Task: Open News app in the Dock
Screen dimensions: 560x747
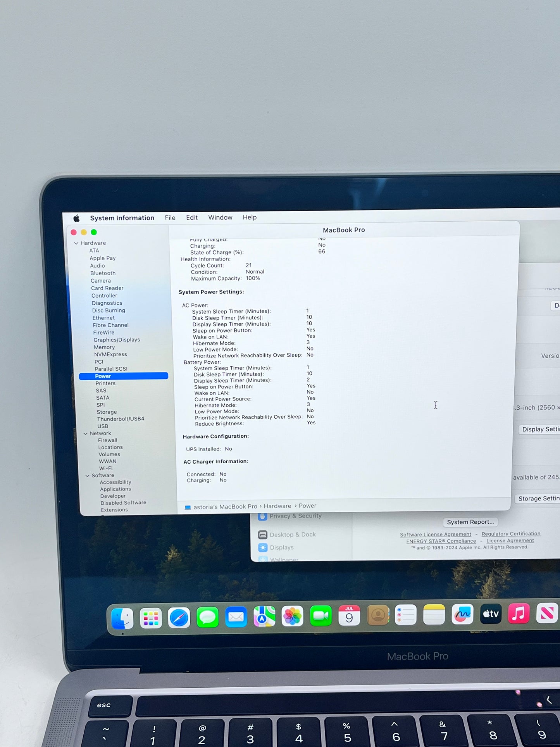Action: tap(547, 613)
